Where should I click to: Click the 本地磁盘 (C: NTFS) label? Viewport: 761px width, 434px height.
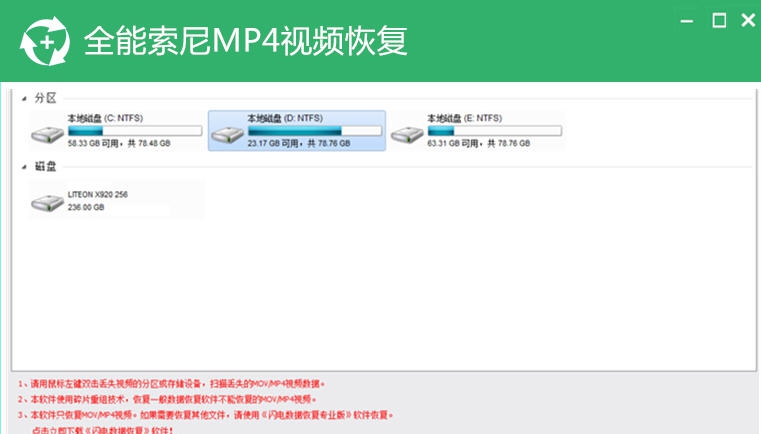point(105,118)
